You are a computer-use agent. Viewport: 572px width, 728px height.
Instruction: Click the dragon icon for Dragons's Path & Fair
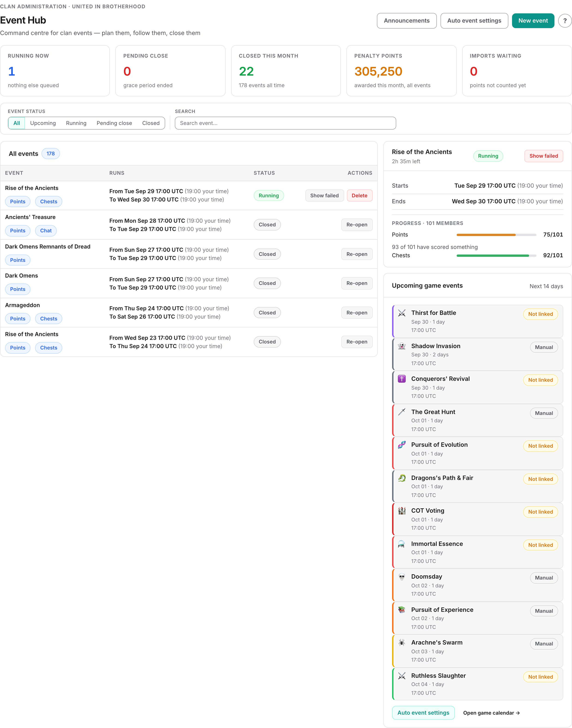402,478
